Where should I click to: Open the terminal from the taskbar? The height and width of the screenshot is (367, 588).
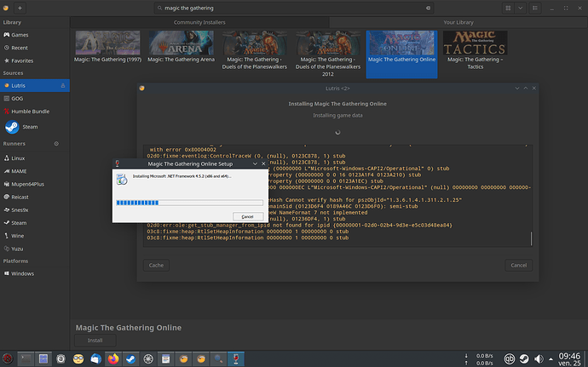[26, 358]
